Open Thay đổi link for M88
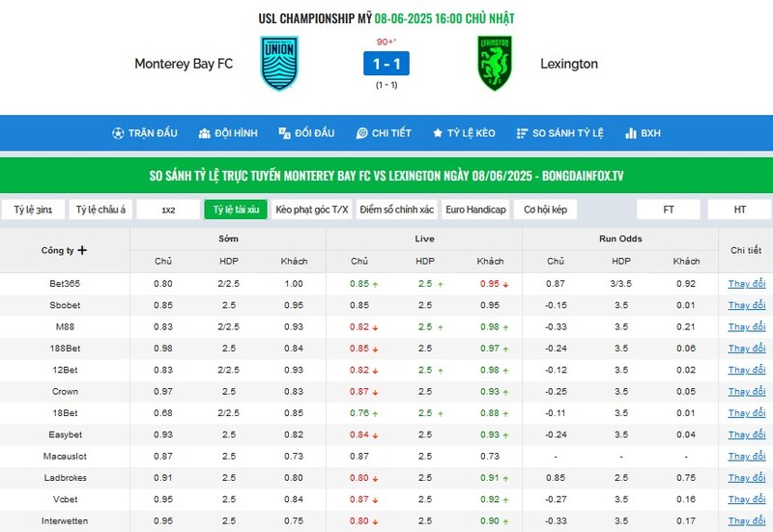The image size is (773, 532). [746, 327]
